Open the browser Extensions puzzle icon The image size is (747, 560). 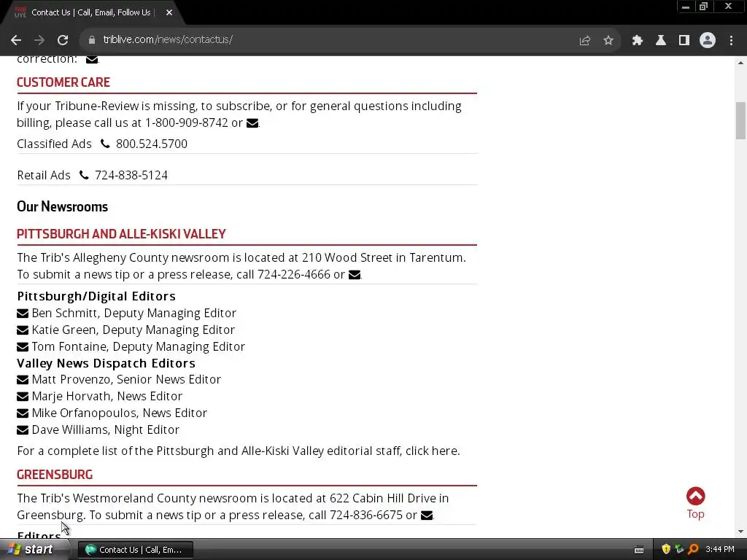coord(638,41)
